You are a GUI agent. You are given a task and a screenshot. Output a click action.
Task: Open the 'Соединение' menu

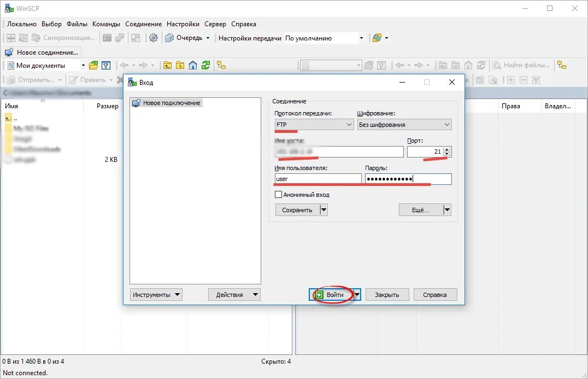(143, 24)
